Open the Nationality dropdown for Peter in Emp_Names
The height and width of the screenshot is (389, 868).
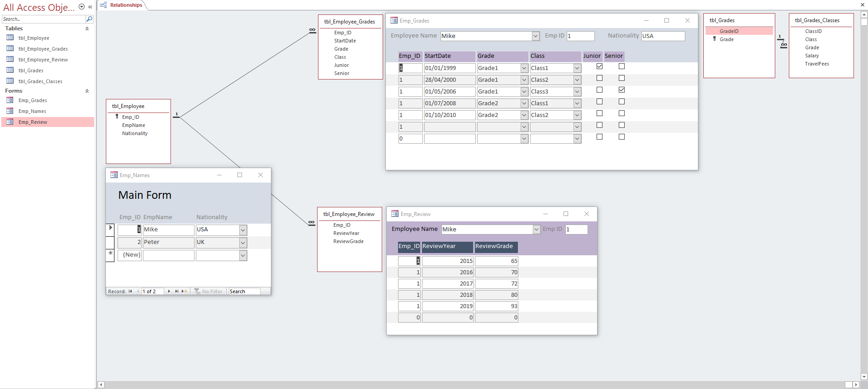click(x=243, y=242)
